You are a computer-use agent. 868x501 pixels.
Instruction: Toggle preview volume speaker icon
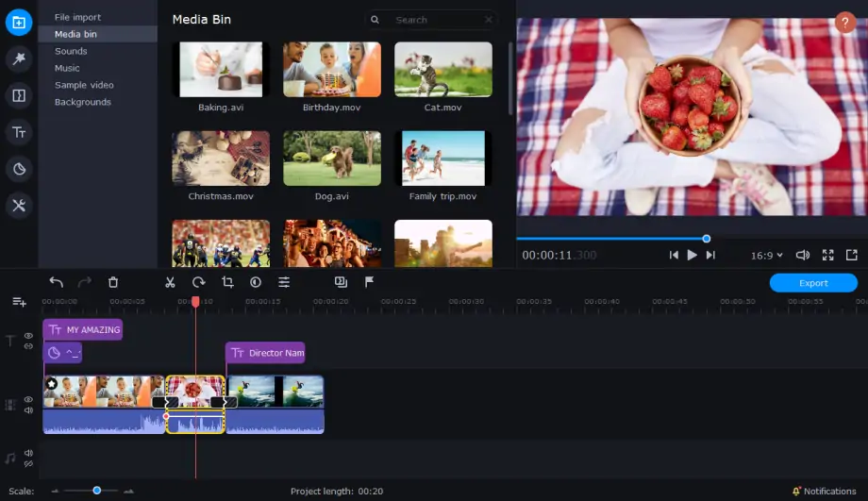coord(803,255)
